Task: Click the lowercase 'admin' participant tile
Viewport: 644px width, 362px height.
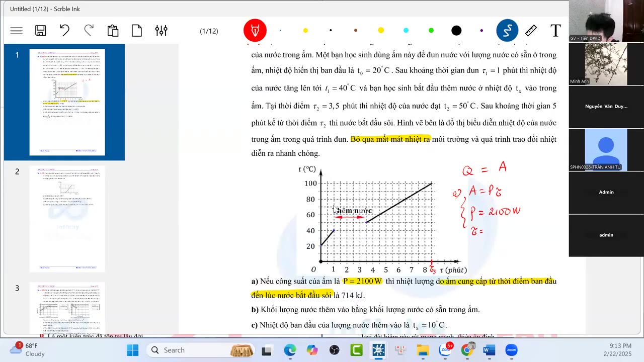Action: point(606,235)
